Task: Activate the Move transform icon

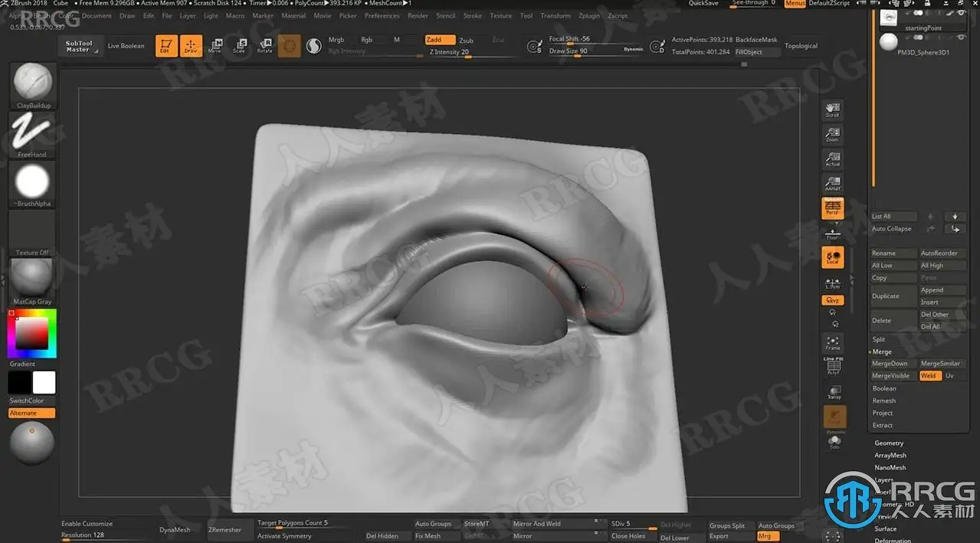Action: (x=215, y=46)
